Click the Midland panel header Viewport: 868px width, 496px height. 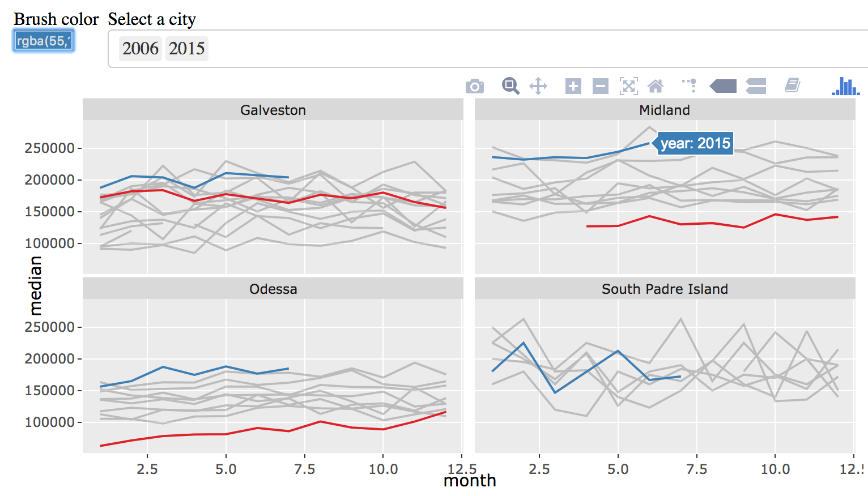coord(665,110)
